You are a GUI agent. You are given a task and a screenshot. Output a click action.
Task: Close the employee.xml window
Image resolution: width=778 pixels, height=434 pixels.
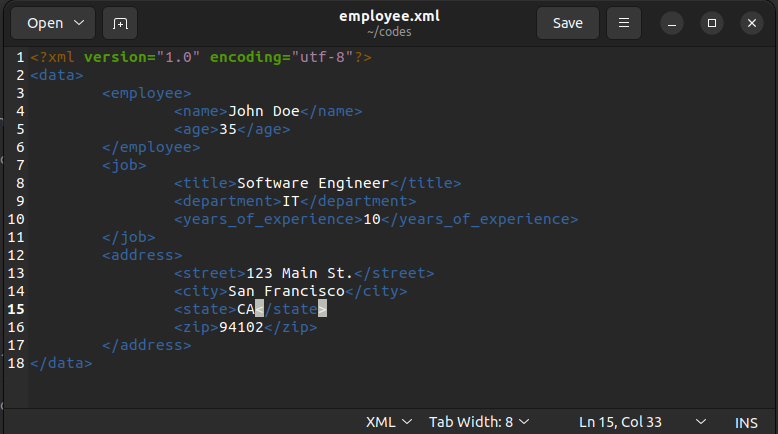[752, 23]
